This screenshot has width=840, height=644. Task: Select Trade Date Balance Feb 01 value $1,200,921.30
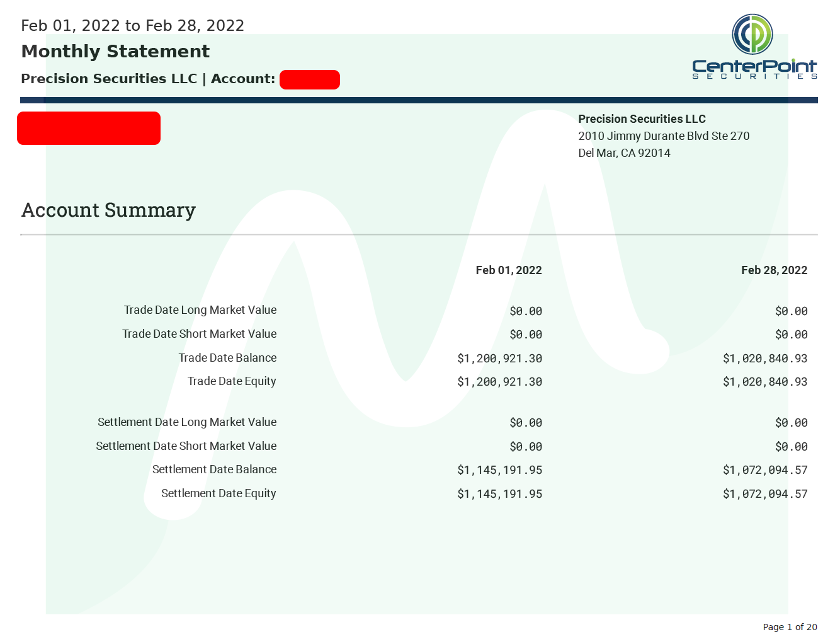tap(500, 359)
